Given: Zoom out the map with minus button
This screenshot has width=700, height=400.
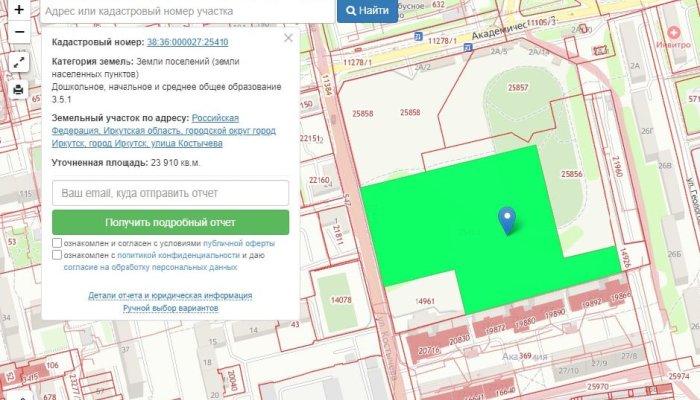Looking at the screenshot, I should [19, 32].
